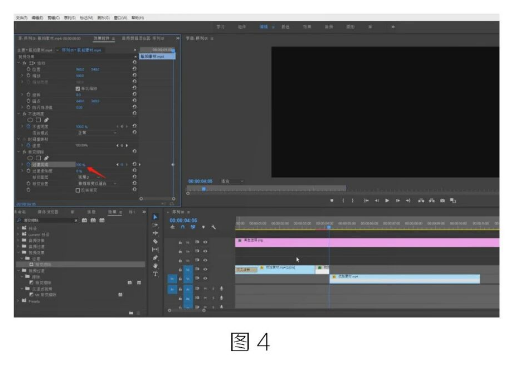The width and height of the screenshot is (513, 365).
Task: Toggle Uniform Scale checkbox
Action: coord(78,89)
